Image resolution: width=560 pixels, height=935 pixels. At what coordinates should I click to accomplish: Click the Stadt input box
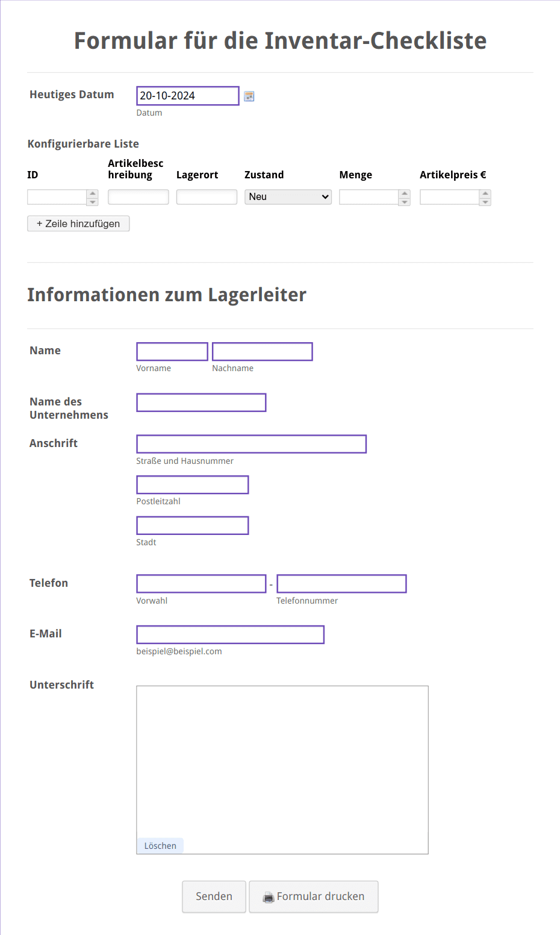point(192,525)
